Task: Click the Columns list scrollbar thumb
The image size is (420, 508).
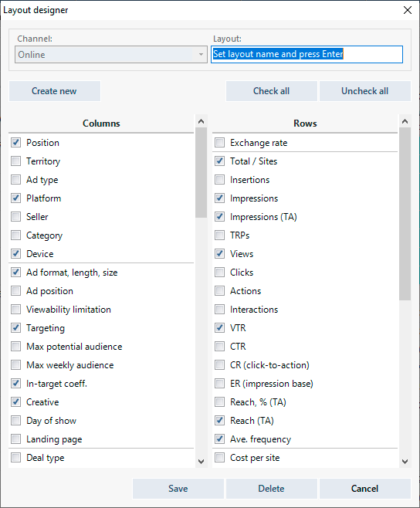Action: tap(201, 172)
